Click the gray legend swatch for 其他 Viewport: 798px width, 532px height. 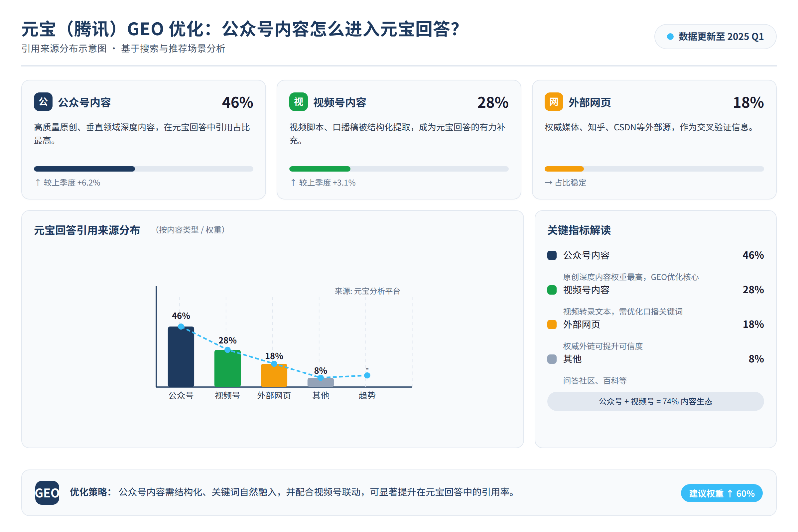552,359
